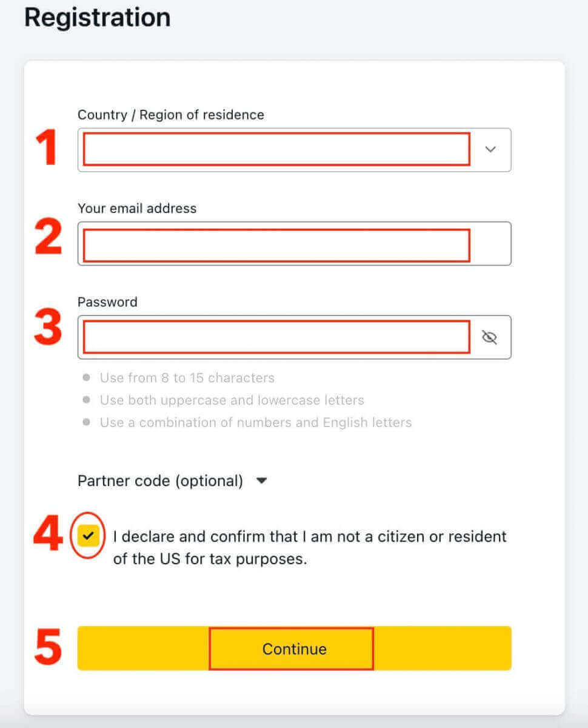Screen dimensions: 588x728
Task: Toggle password visibility eye icon
Action: coord(489,337)
